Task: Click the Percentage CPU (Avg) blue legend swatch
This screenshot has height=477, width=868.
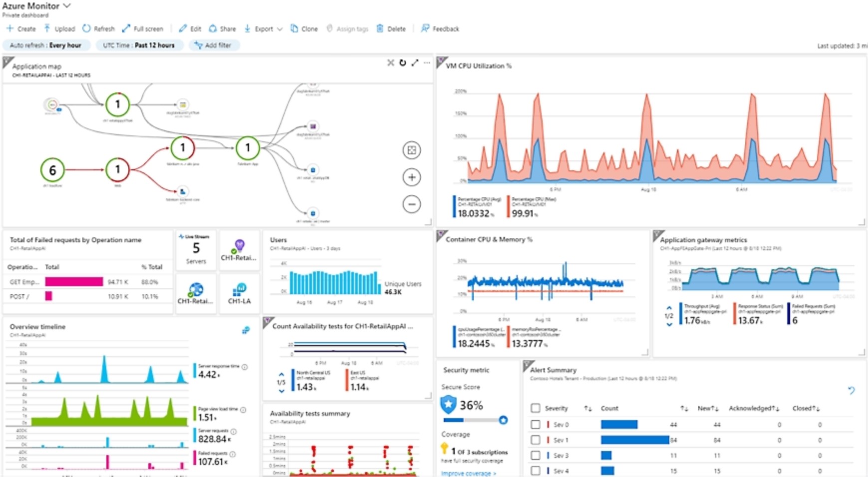Action: pos(454,207)
